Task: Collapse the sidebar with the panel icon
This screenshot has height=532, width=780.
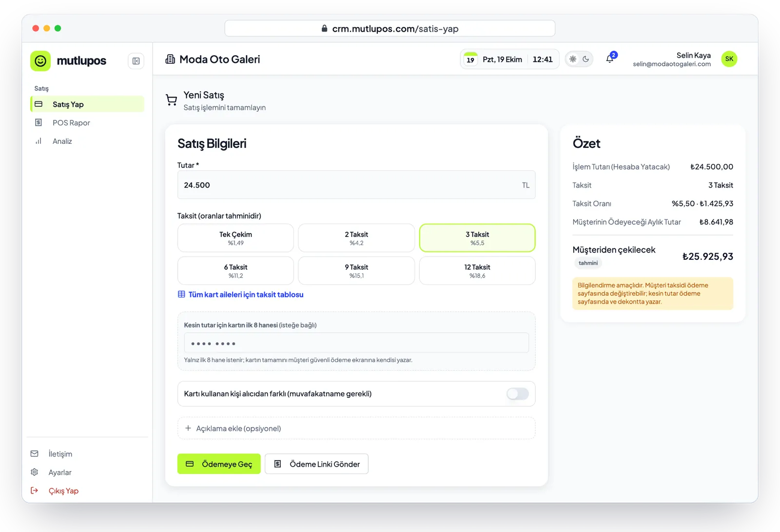Action: pyautogui.click(x=136, y=61)
